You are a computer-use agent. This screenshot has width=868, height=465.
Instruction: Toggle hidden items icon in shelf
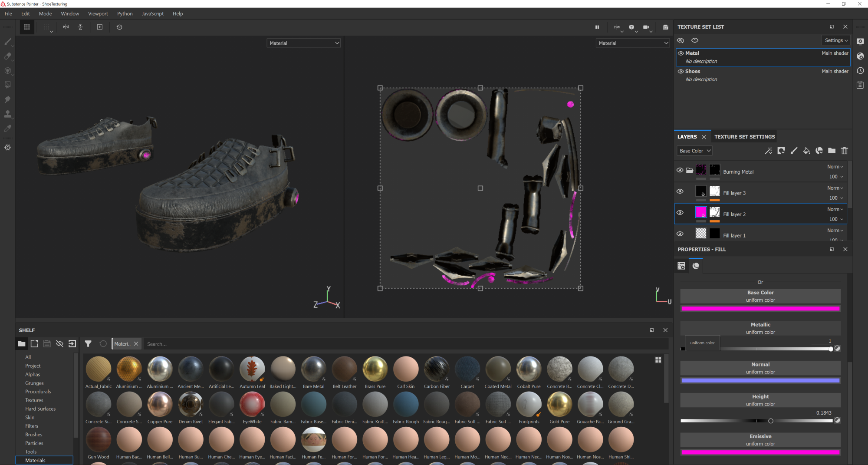[60, 344]
